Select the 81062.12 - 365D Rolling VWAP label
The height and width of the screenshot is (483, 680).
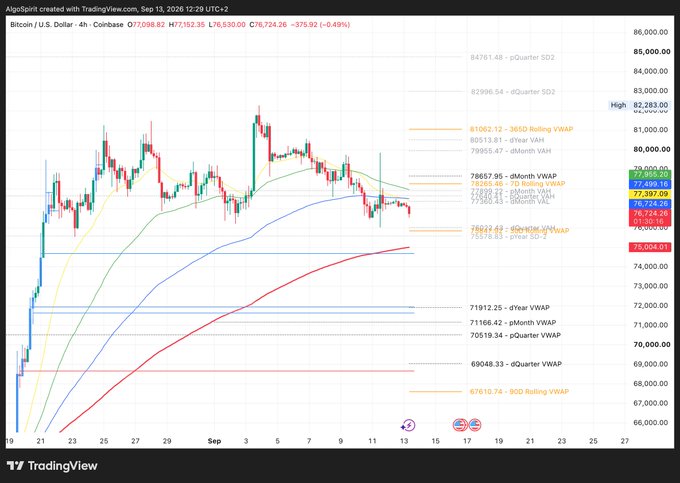[521, 129]
